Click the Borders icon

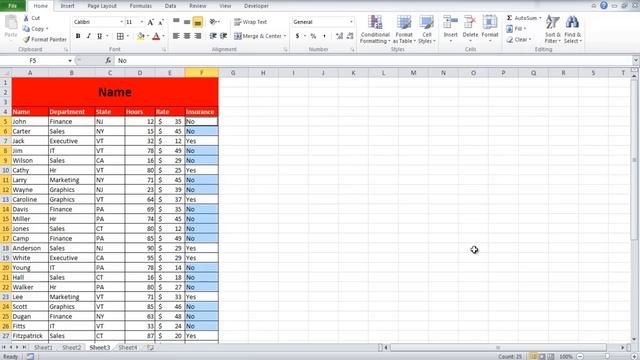click(120, 36)
